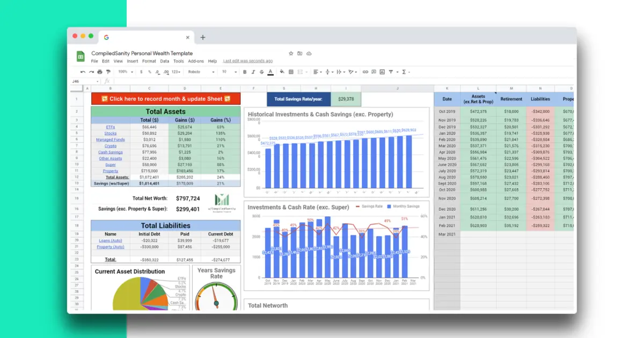This screenshot has height=338, width=644.
Task: Click the Insert chart icon
Action: click(382, 72)
